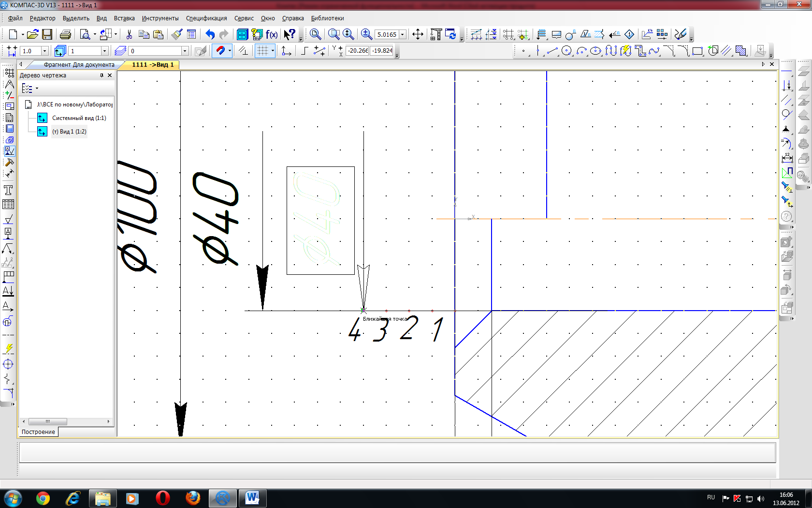Open a file with the folder icon
812x508 pixels.
[32, 34]
